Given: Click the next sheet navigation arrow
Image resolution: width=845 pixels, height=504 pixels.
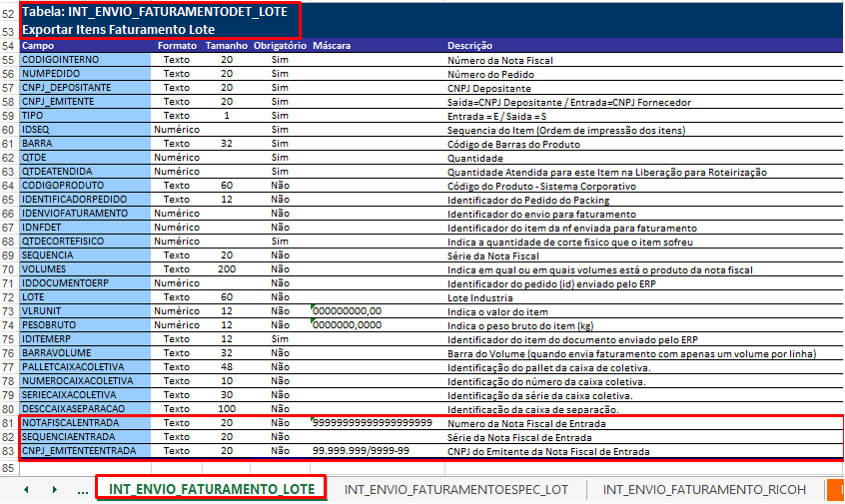Looking at the screenshot, I should [x=54, y=489].
